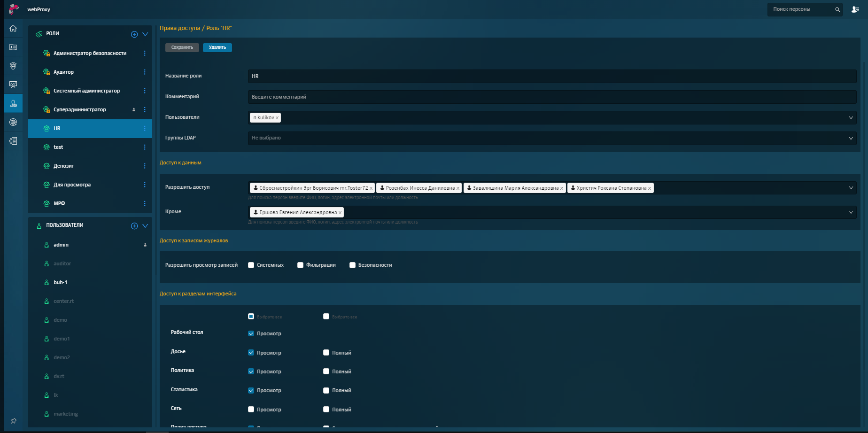This screenshot has height=433, width=868.
Task: Open the user account menu icon
Action: click(855, 9)
